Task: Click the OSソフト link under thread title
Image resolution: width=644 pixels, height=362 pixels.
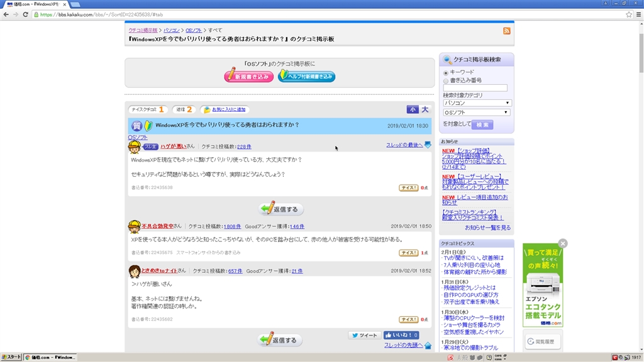Action: tap(138, 137)
